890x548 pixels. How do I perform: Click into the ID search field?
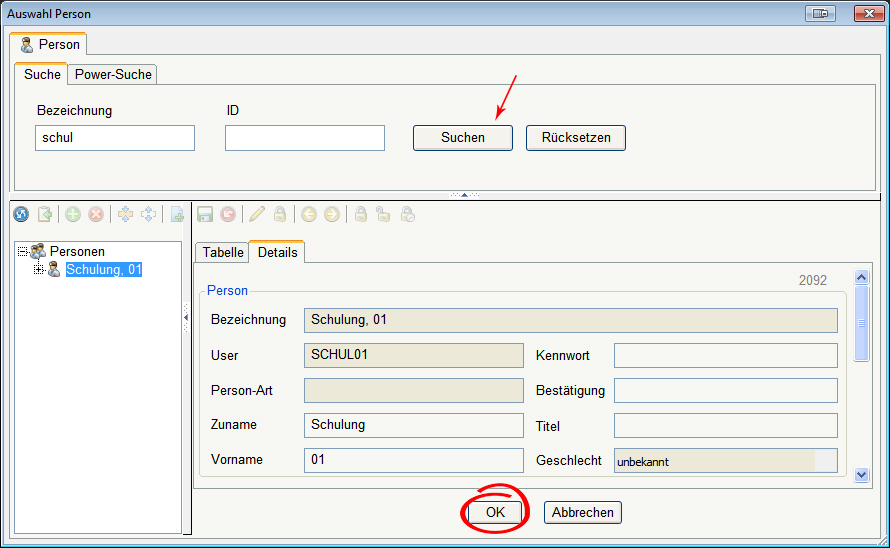tap(304, 138)
